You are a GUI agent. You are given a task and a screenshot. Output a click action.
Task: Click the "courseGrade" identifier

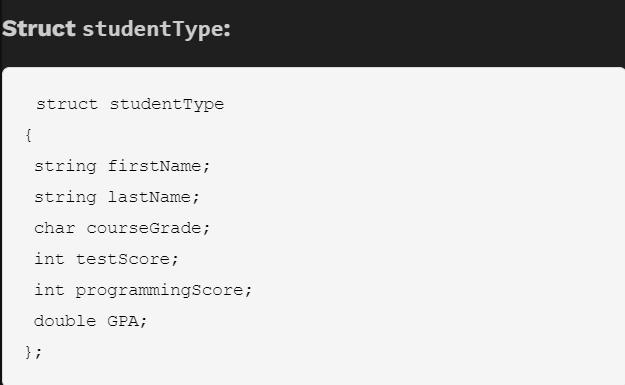click(x=144, y=228)
